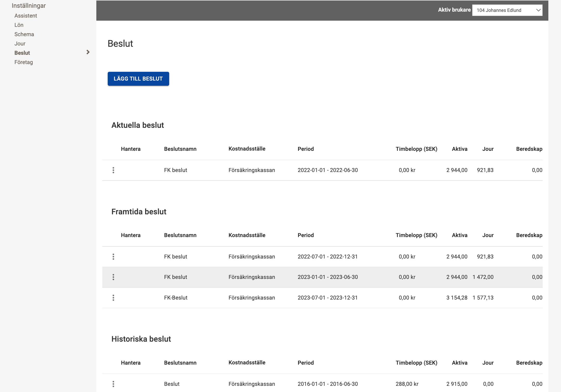
Task: Select Jour in sidebar
Action: pyautogui.click(x=20, y=44)
